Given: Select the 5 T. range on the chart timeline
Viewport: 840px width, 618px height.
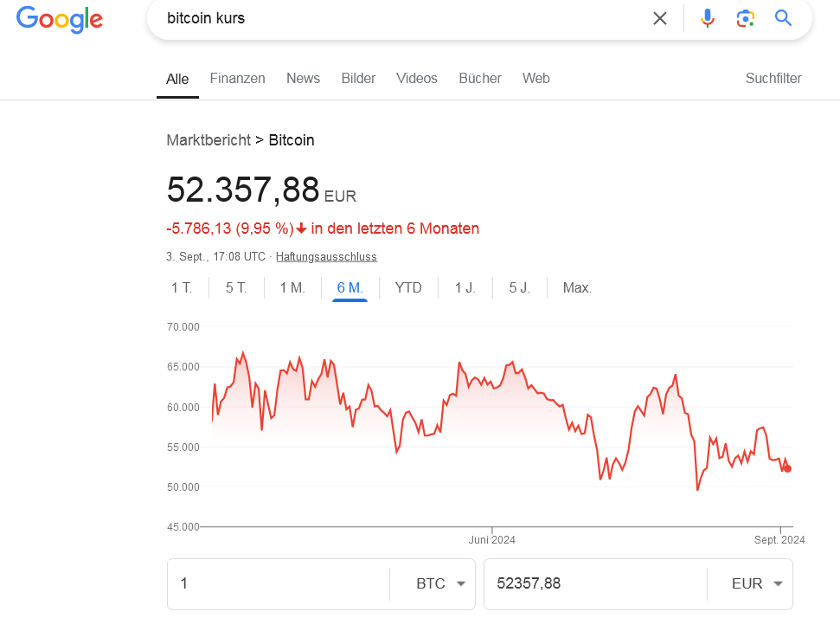Looking at the screenshot, I should point(235,287).
